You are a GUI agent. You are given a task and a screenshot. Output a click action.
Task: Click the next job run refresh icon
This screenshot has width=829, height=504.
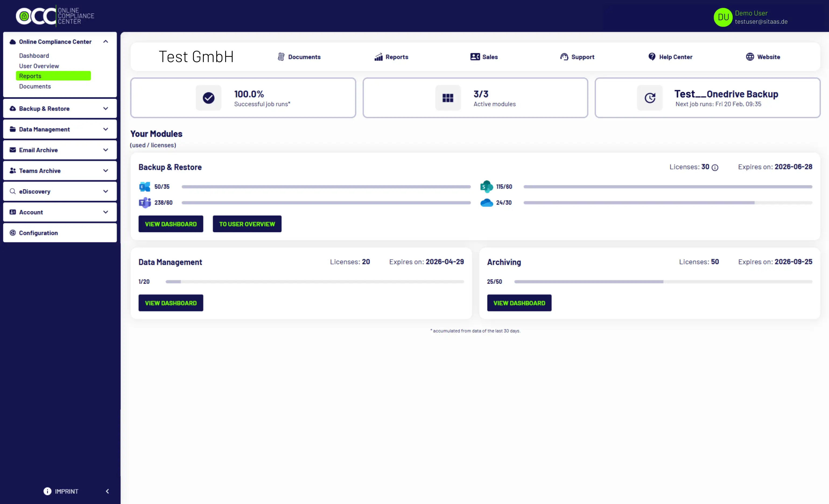[x=650, y=98]
